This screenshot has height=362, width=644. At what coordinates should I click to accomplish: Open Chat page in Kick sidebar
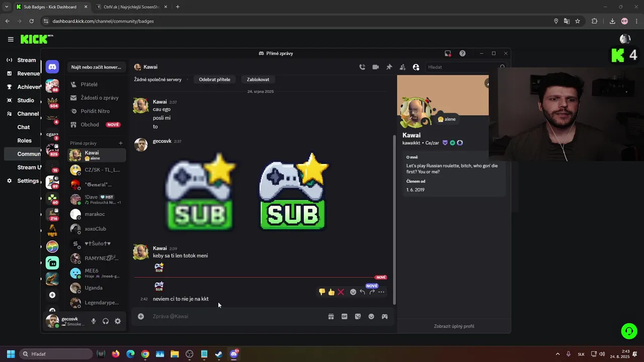point(23,127)
